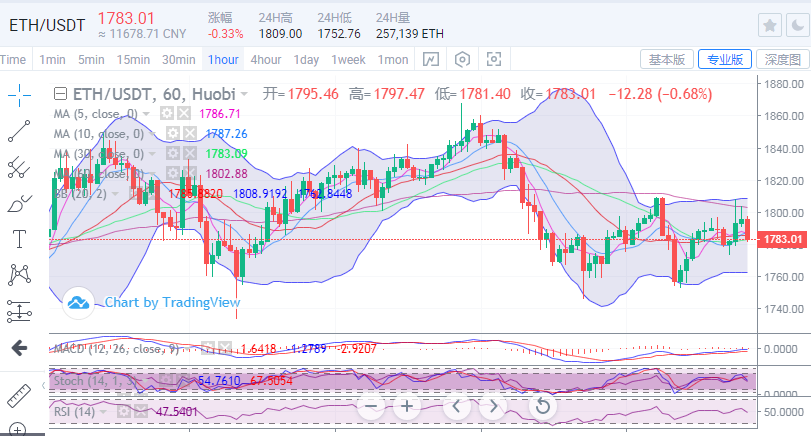Select the 1hour interval
Screen dimensions: 811x436
pyautogui.click(x=223, y=59)
